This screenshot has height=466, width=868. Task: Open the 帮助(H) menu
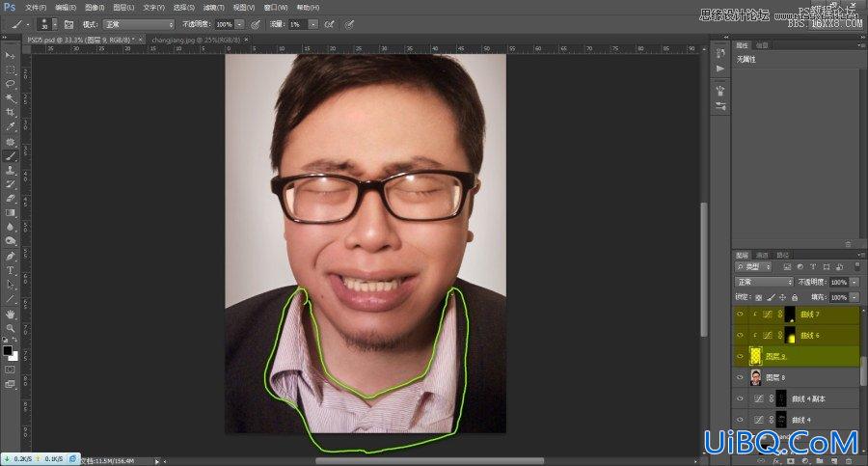point(308,7)
